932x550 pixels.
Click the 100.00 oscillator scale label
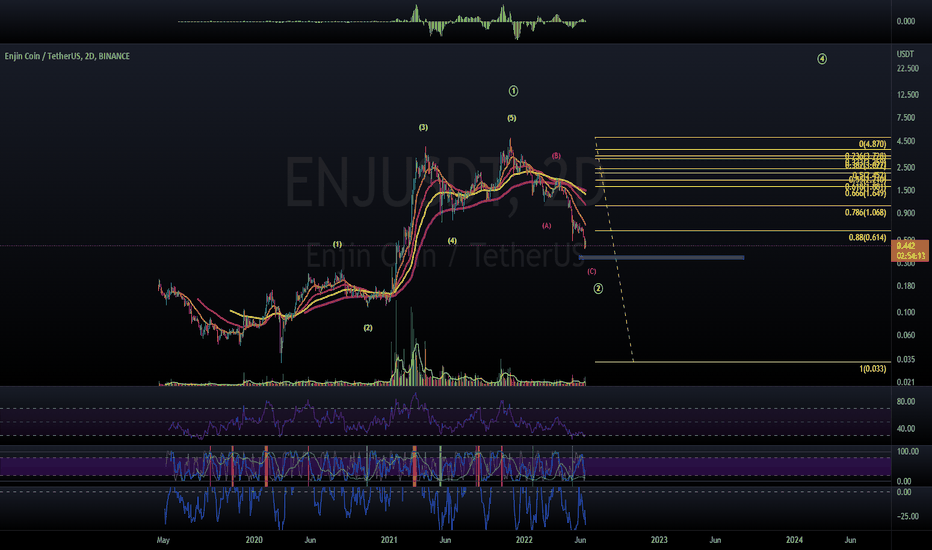[908, 452]
